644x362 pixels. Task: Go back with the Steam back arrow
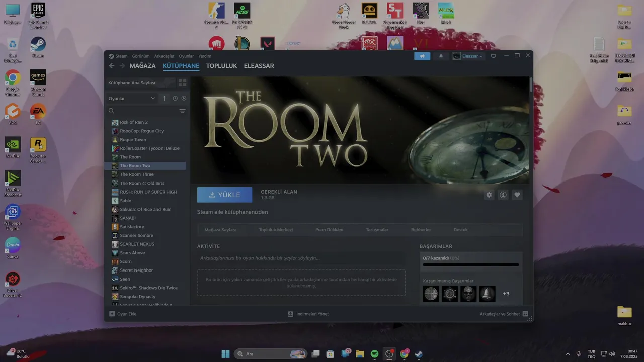[x=112, y=66]
